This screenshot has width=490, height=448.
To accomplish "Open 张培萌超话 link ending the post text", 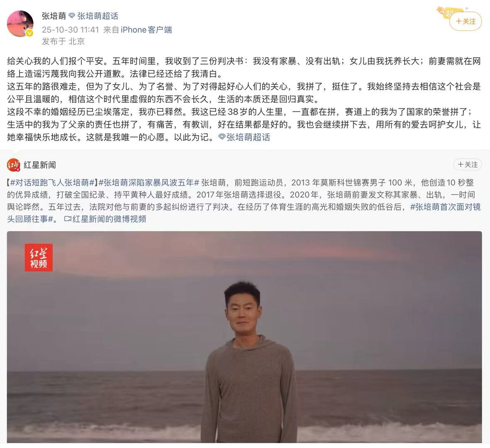I will coord(248,137).
